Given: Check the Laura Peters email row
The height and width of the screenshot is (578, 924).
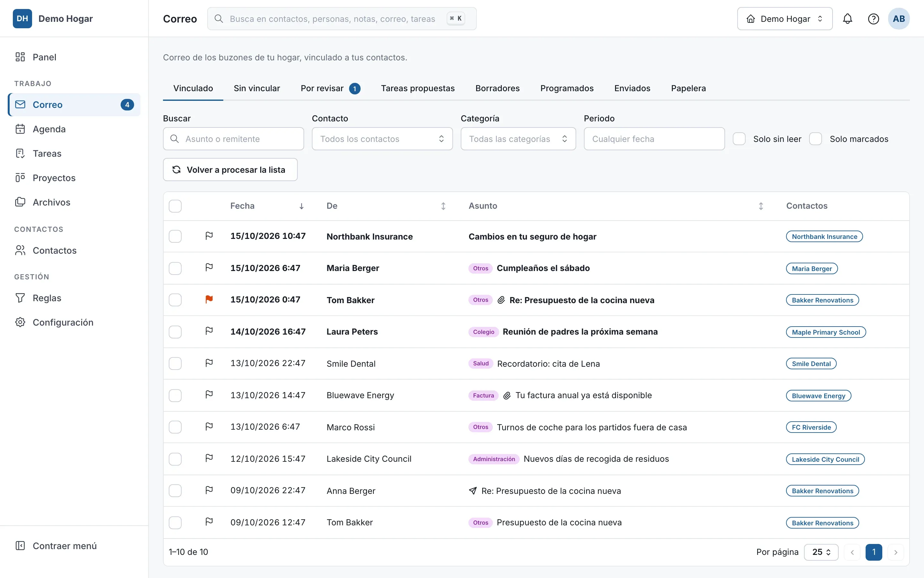Looking at the screenshot, I should coord(175,331).
